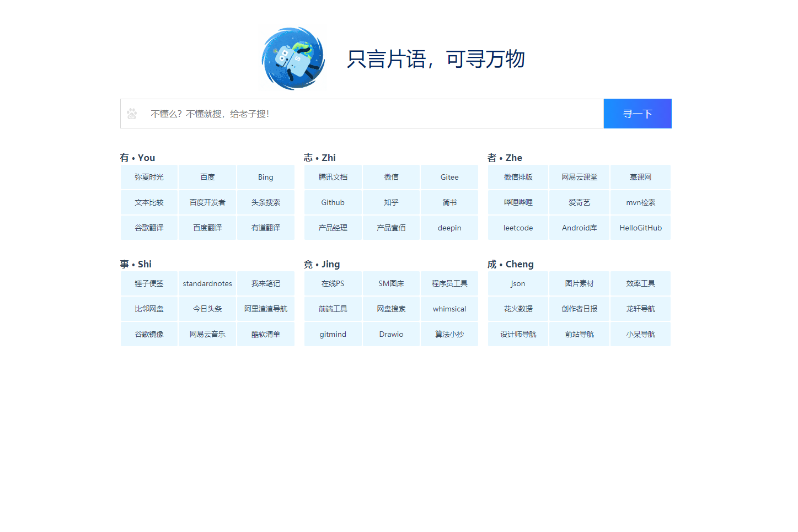Open 哔哩哔哩 video site
This screenshot has width=798, height=532.
point(518,202)
